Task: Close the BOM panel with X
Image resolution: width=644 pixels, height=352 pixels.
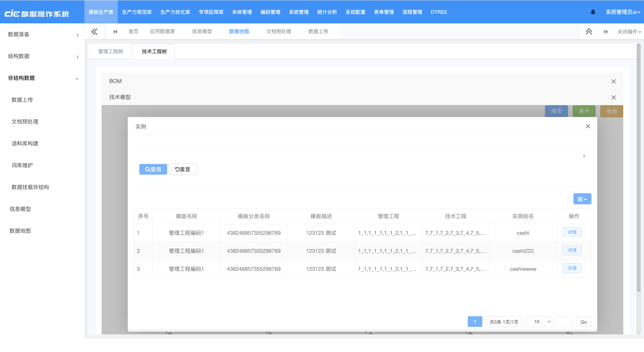Action: point(613,81)
